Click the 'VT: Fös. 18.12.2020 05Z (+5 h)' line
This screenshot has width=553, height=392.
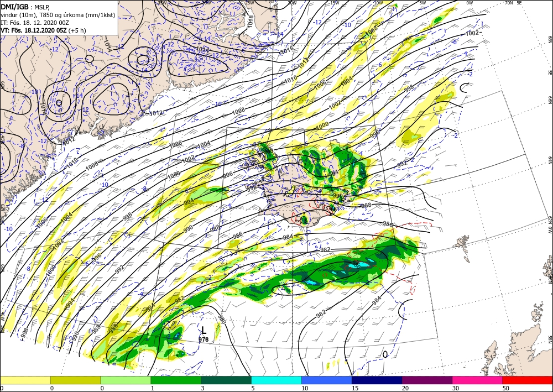pyautogui.click(x=43, y=30)
